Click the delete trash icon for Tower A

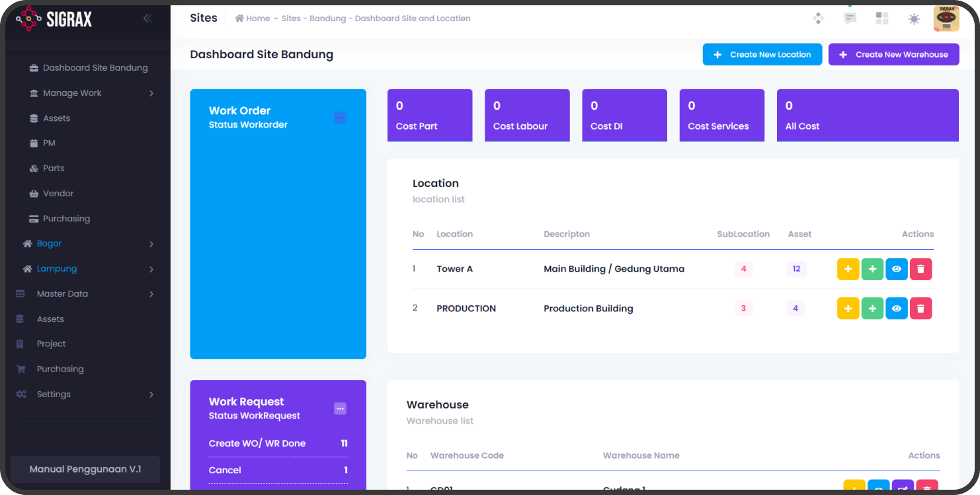tap(920, 269)
